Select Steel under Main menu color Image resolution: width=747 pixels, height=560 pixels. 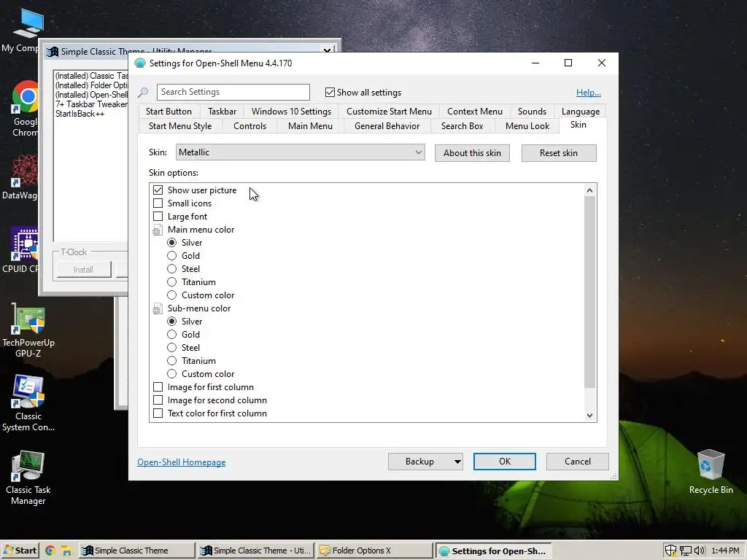click(171, 268)
